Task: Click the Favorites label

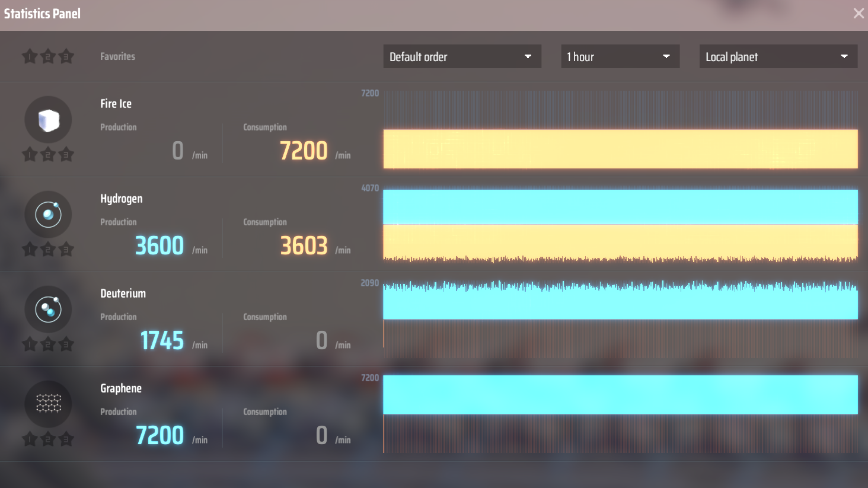Action: click(x=117, y=56)
